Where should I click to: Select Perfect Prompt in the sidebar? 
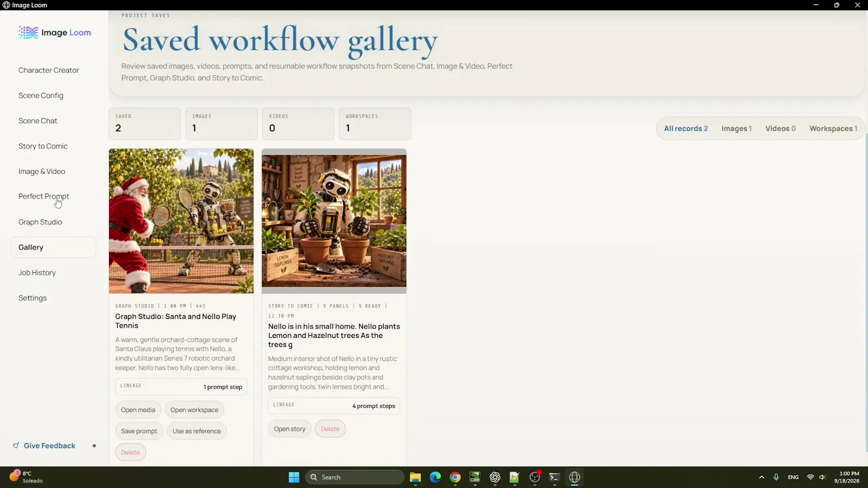coord(44,196)
